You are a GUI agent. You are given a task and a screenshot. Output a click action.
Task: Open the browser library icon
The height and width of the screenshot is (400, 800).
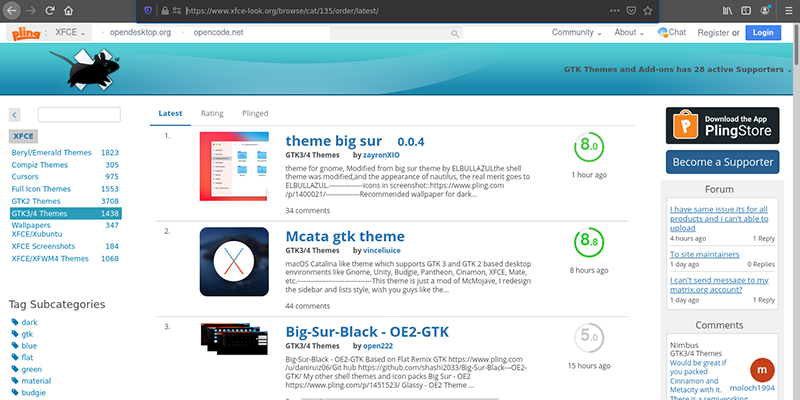(728, 11)
